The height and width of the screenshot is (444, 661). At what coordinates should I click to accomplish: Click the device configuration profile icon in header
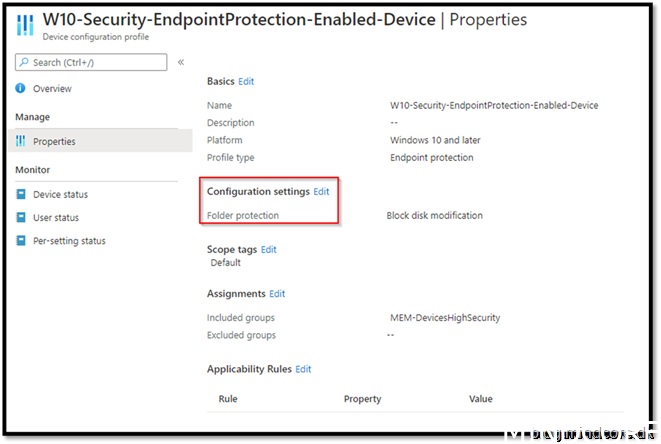pyautogui.click(x=24, y=26)
